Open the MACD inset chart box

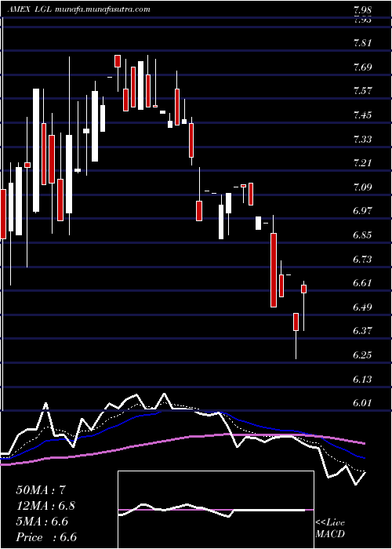(x=216, y=510)
